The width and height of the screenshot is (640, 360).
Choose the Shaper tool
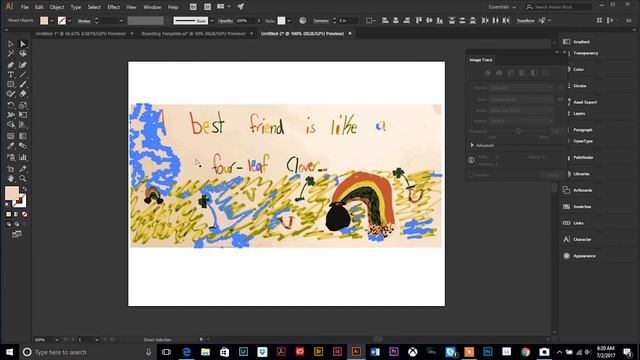click(x=11, y=94)
